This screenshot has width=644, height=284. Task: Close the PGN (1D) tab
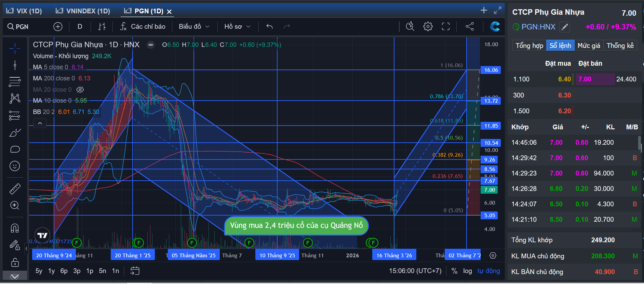[169, 12]
